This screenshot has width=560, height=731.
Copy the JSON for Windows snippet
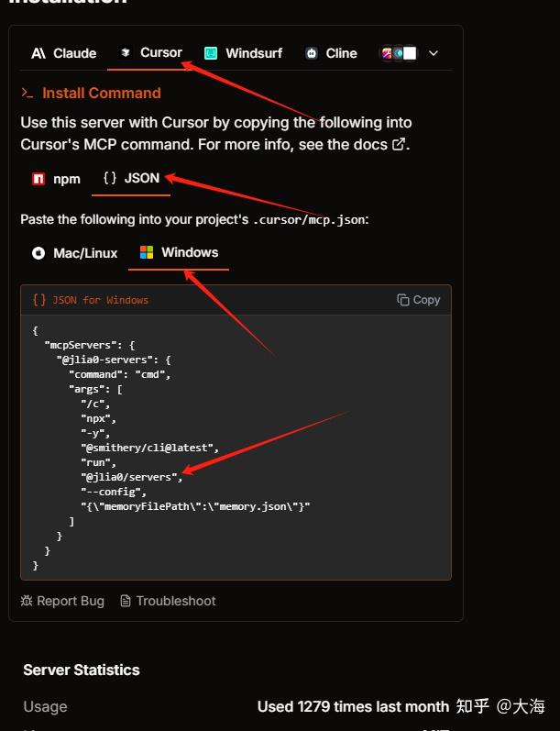[419, 300]
